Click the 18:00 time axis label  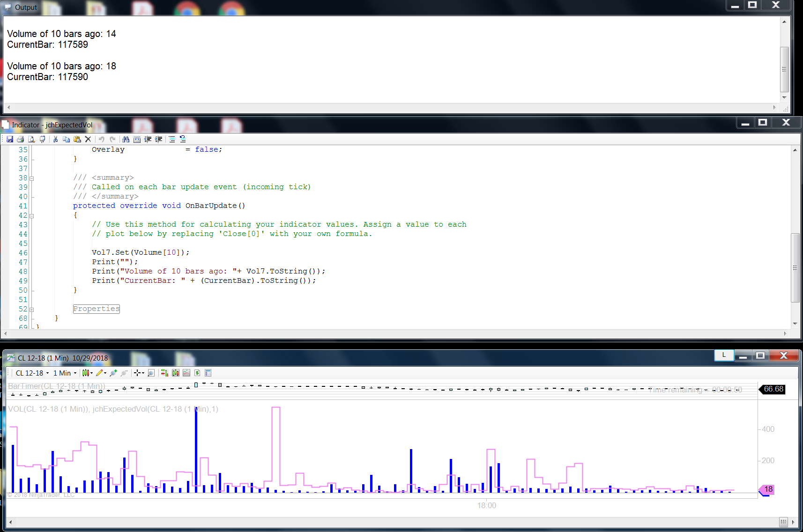[487, 505]
